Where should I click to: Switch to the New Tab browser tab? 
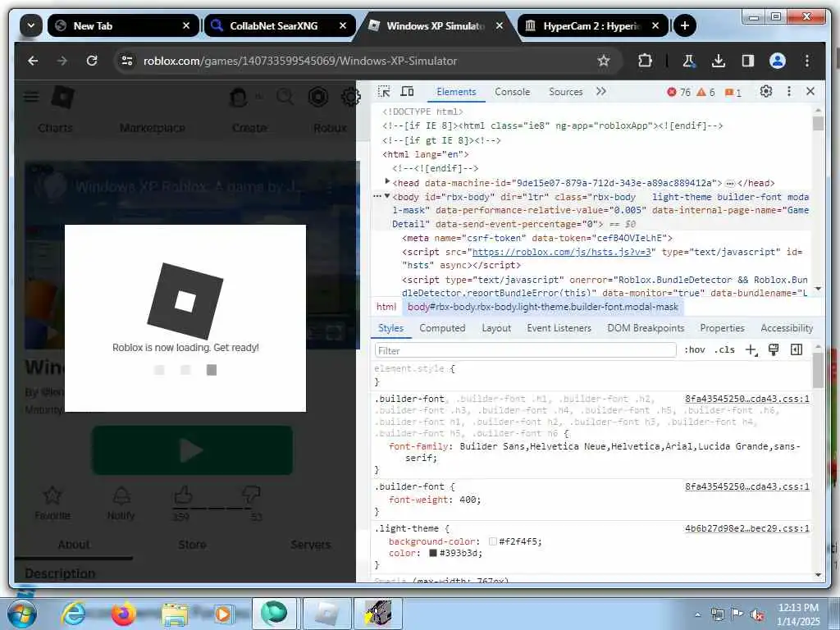click(x=123, y=25)
